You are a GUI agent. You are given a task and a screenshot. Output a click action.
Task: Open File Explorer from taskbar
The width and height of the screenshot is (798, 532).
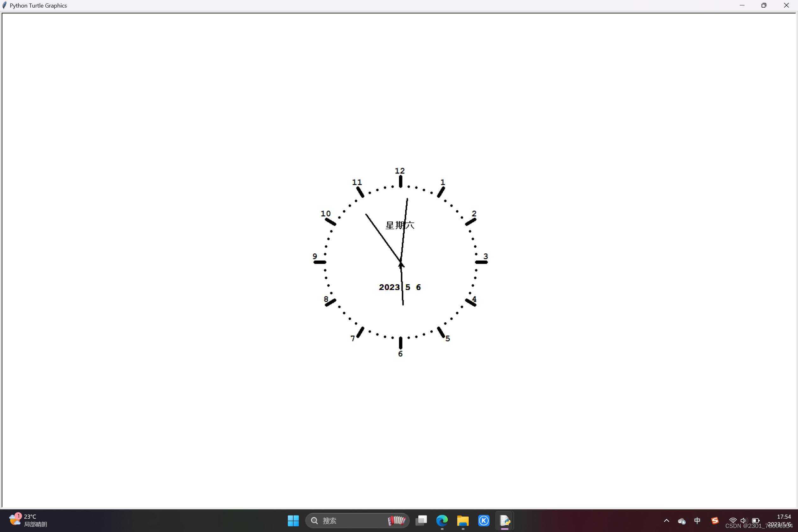point(463,521)
